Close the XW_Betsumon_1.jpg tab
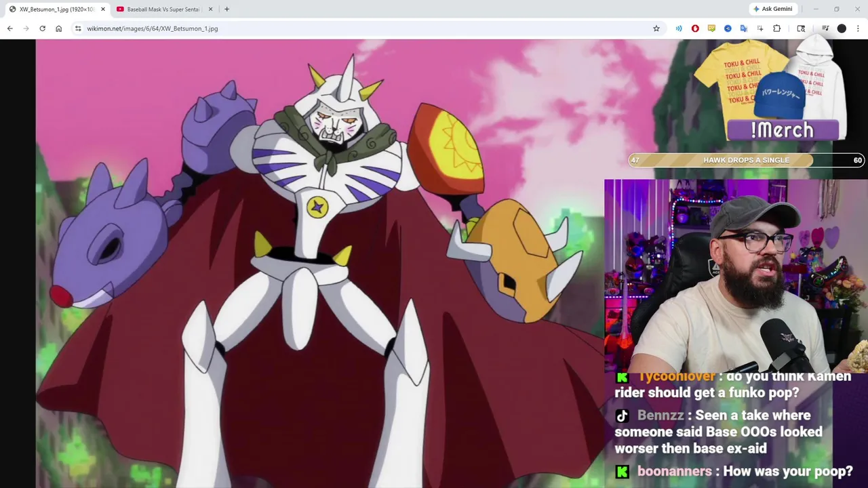This screenshot has width=868, height=488. [103, 9]
